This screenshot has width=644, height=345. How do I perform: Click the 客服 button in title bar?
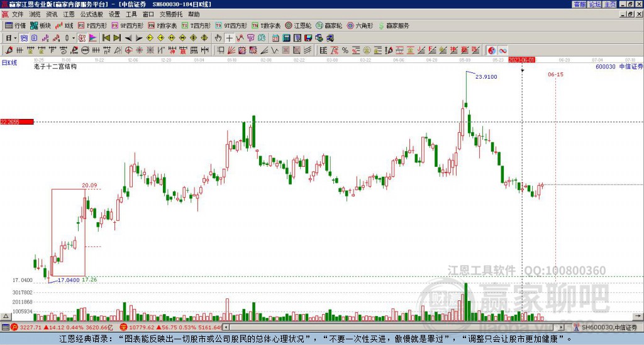[x=580, y=4]
